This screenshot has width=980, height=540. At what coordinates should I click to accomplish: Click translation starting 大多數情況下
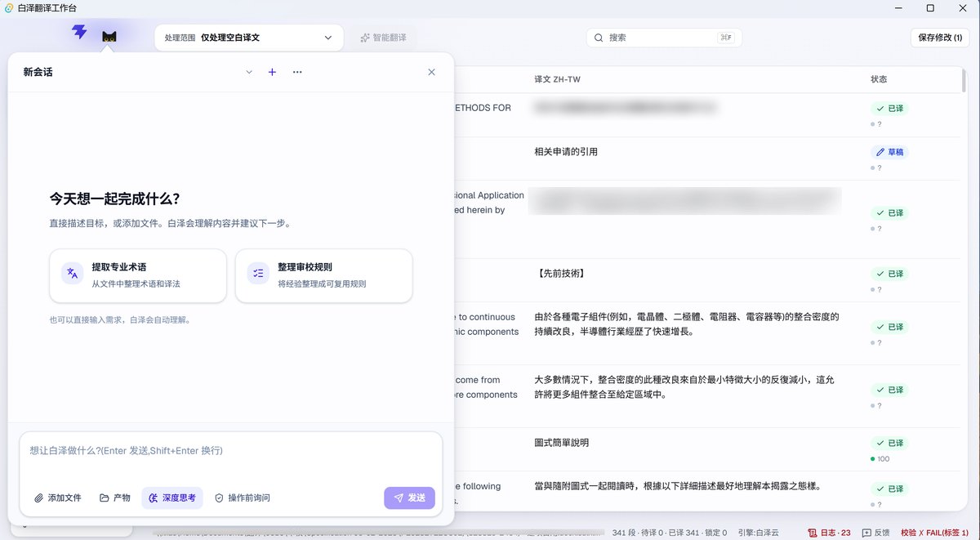(x=684, y=387)
